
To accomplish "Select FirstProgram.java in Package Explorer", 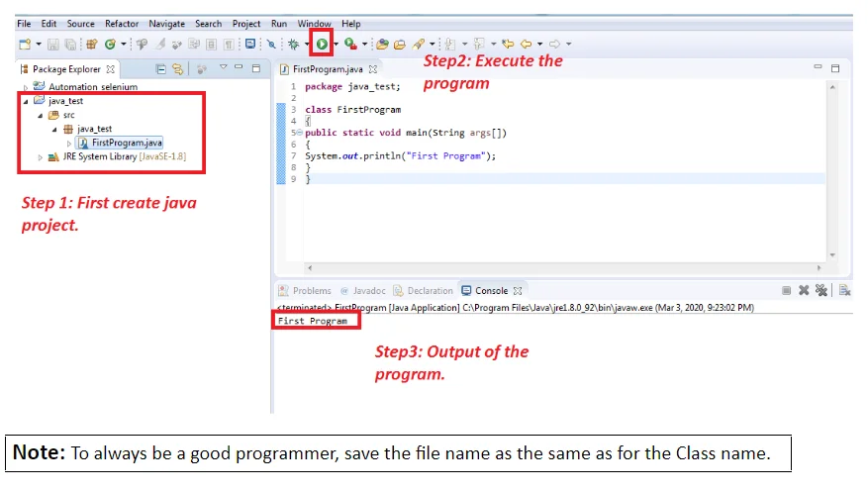I will point(121,143).
